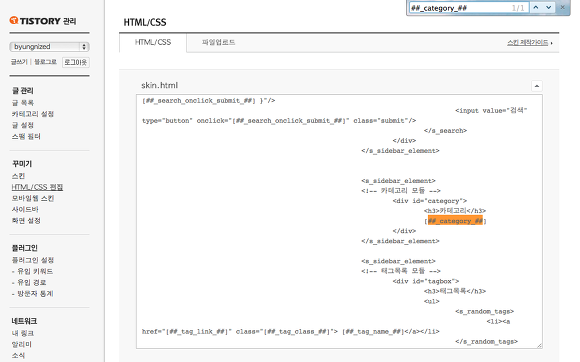This screenshot has width=580, height=362.
Task: Go to previous find match arrow
Action: click(536, 7)
